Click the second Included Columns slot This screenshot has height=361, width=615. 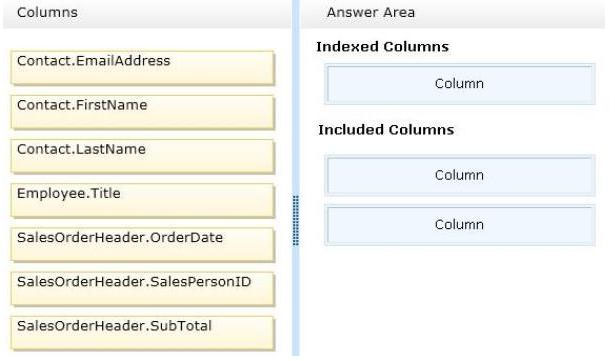[x=460, y=225]
